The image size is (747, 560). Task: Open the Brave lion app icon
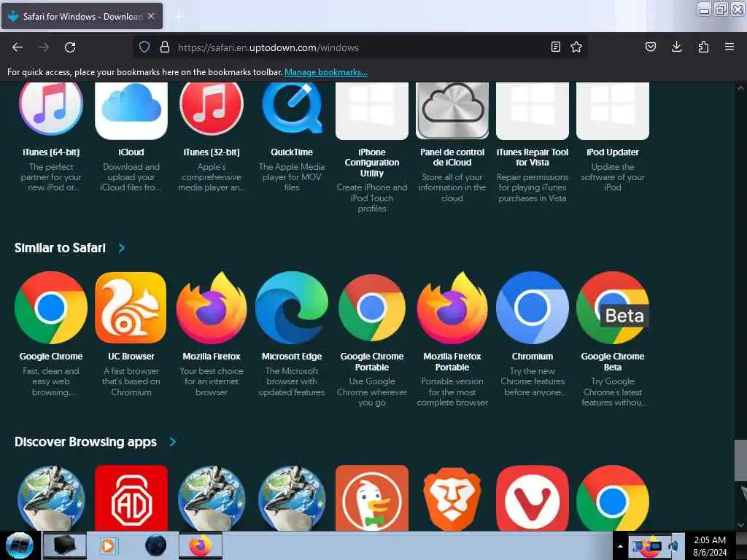[452, 498]
